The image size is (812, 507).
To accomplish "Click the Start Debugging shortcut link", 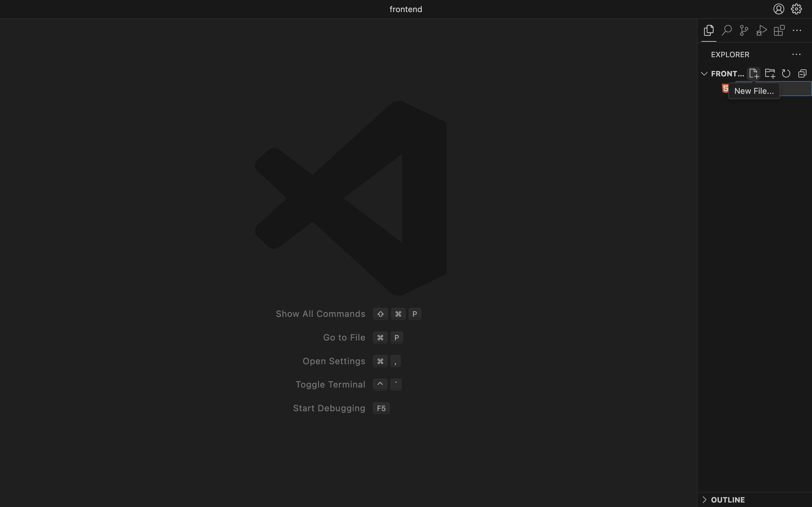I will 328,408.
